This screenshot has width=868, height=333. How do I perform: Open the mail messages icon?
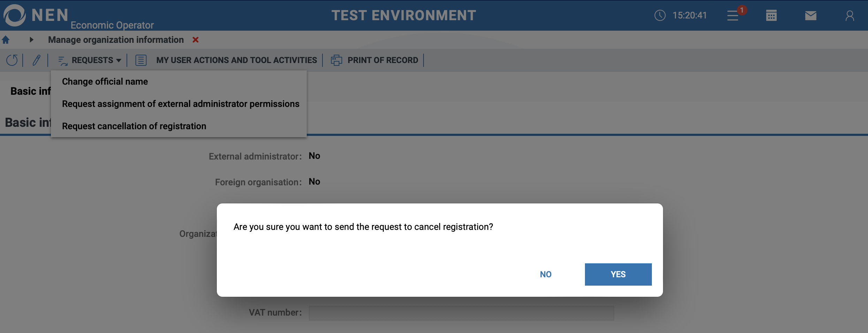click(x=810, y=15)
